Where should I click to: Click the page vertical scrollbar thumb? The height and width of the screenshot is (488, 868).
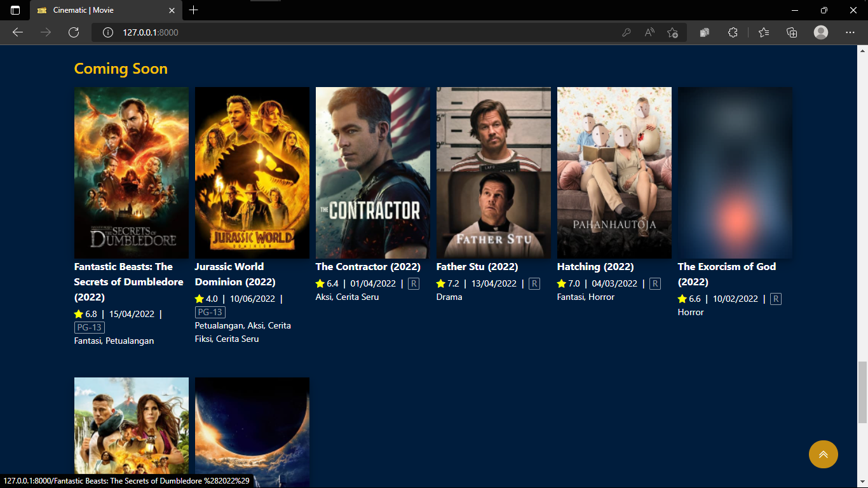[862, 392]
